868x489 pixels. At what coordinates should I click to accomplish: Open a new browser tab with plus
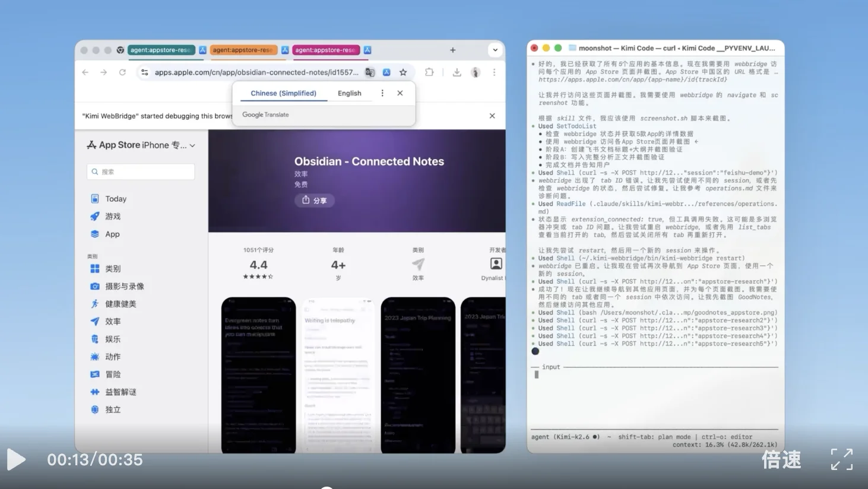point(452,50)
